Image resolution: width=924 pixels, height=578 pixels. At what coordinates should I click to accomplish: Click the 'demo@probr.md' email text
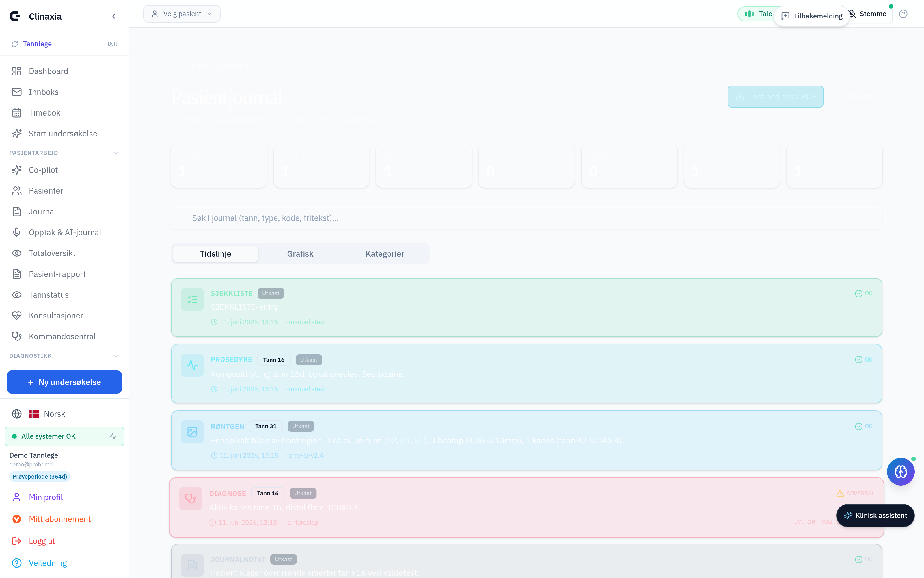pos(31,464)
